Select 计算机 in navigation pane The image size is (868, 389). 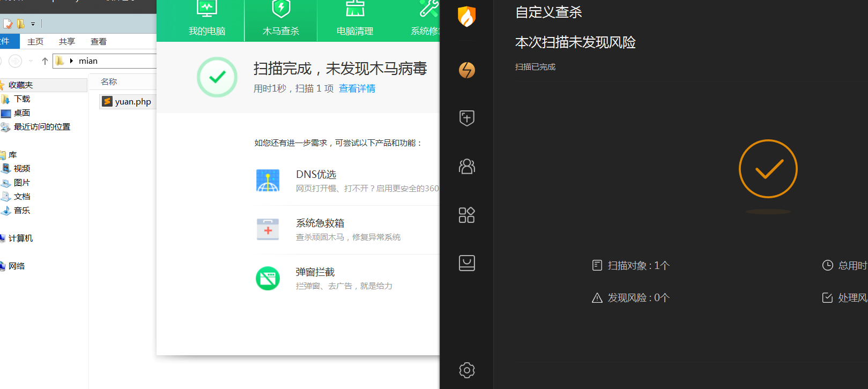click(20, 238)
